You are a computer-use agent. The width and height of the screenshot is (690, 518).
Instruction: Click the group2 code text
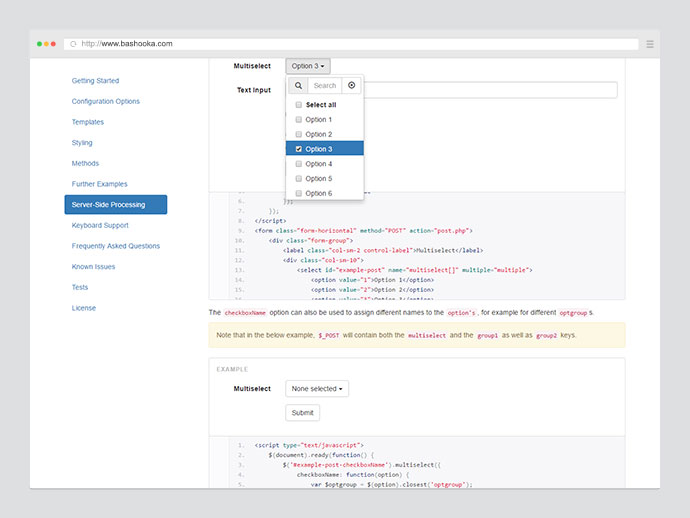click(546, 335)
